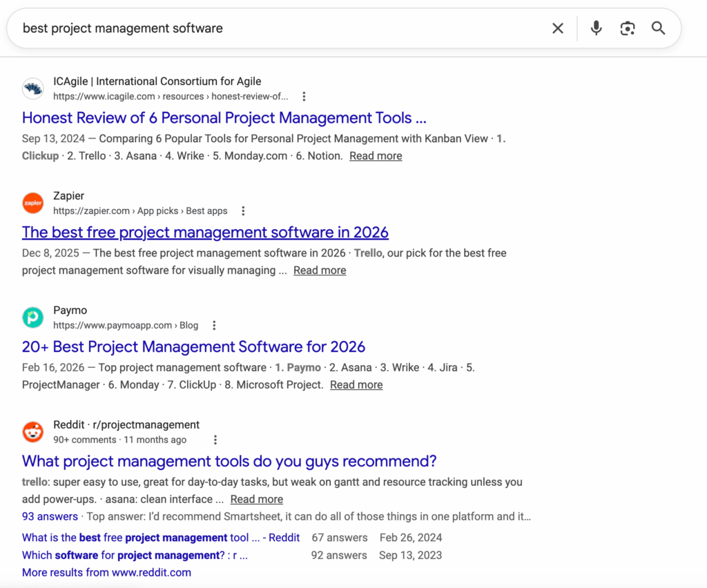The height and width of the screenshot is (588, 707).
Task: Click the Feb 26, 2024 date
Action: click(411, 538)
